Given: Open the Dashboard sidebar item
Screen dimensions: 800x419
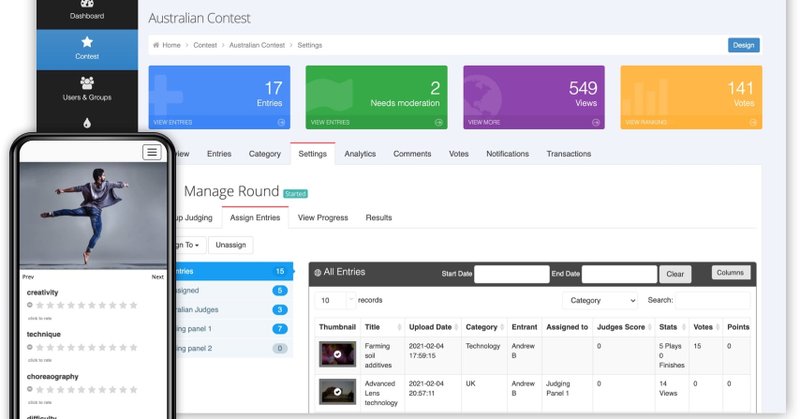Looking at the screenshot, I should pos(87,11).
